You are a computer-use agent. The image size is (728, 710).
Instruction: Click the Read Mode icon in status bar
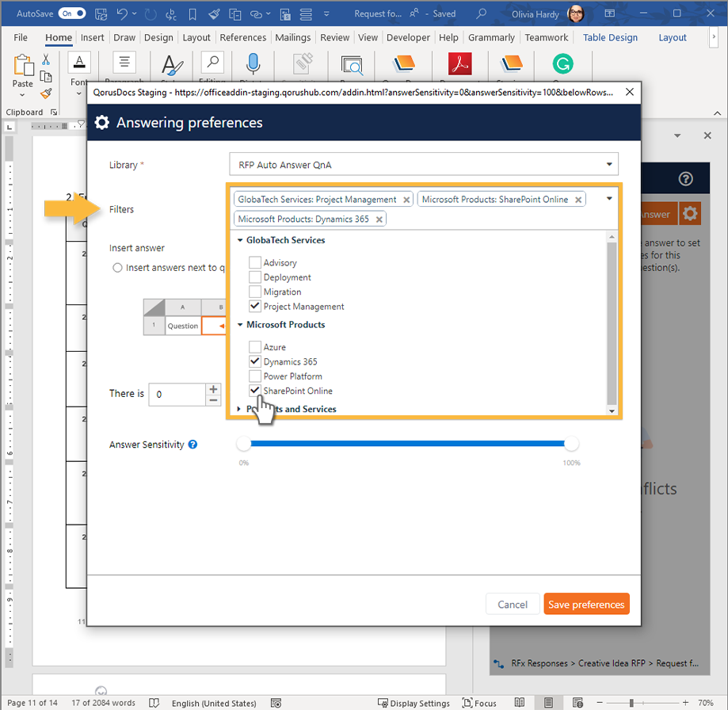tap(520, 703)
